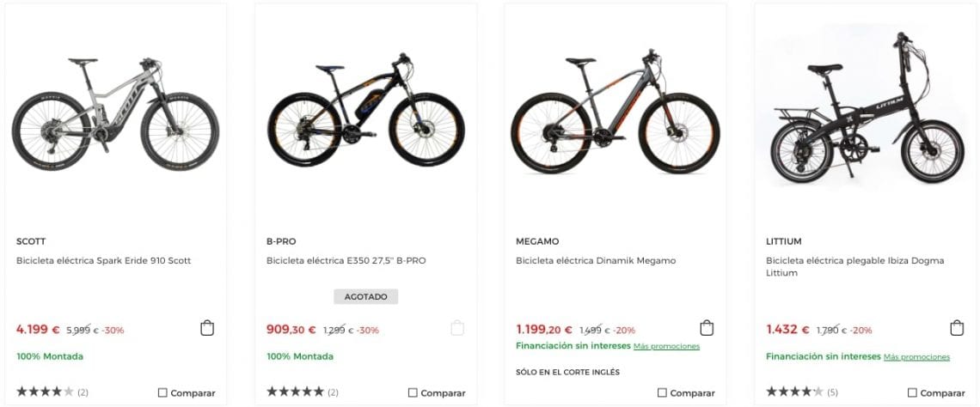Tick Comparar checkbox for B-PRO E350
This screenshot has width=980, height=407.
click(x=413, y=392)
